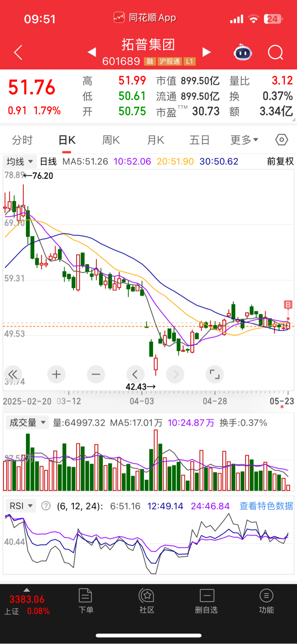Image resolution: width=297 pixels, height=644 pixels.
Task: Select 月K monthly tab
Action: point(156,140)
